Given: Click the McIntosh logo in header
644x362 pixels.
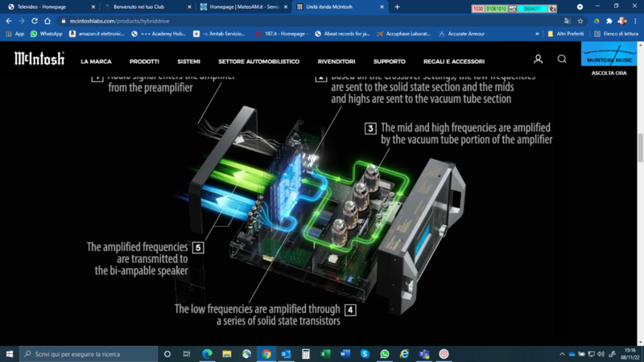Looking at the screenshot, I should click(x=39, y=60).
